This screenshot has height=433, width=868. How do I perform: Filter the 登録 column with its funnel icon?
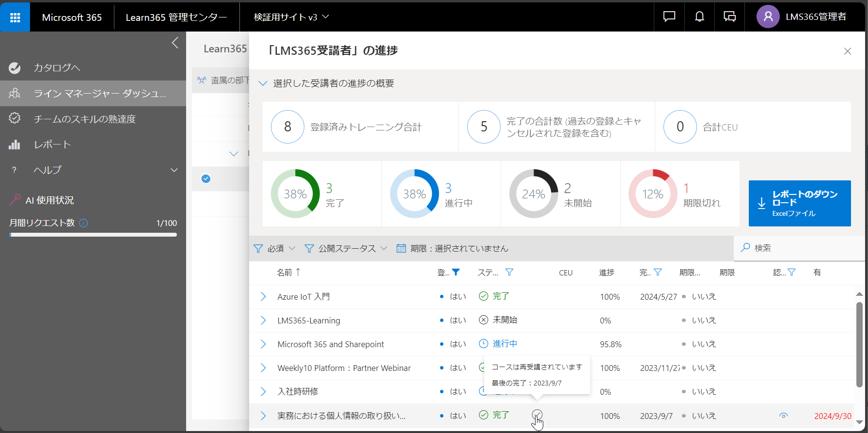click(456, 272)
